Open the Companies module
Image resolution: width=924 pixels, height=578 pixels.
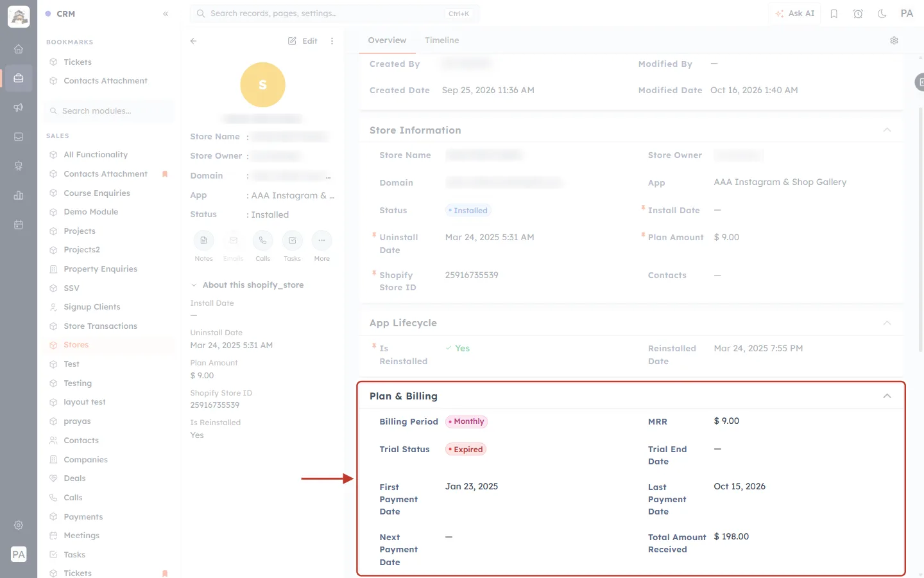pos(85,460)
